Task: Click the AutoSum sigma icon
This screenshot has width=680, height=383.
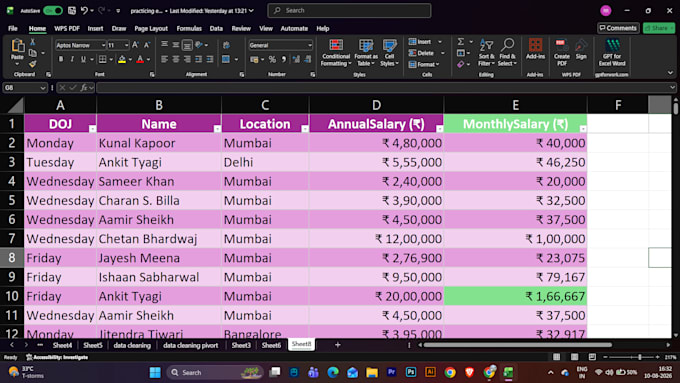Action: (461, 42)
